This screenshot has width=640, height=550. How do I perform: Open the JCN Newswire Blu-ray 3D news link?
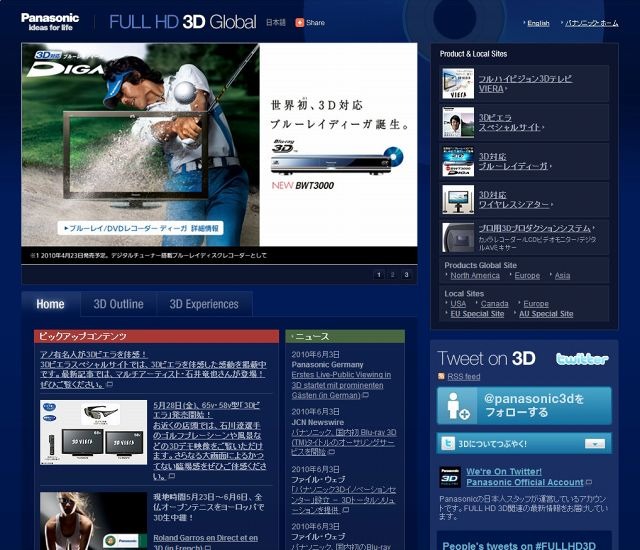tap(344, 442)
